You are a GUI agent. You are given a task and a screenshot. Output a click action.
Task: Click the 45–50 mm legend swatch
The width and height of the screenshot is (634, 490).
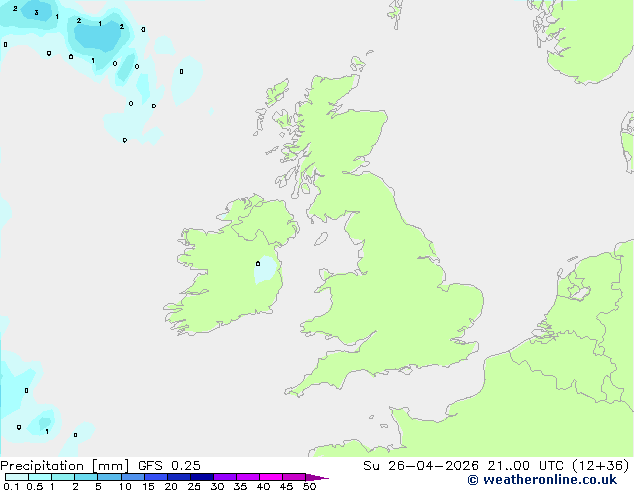294,477
